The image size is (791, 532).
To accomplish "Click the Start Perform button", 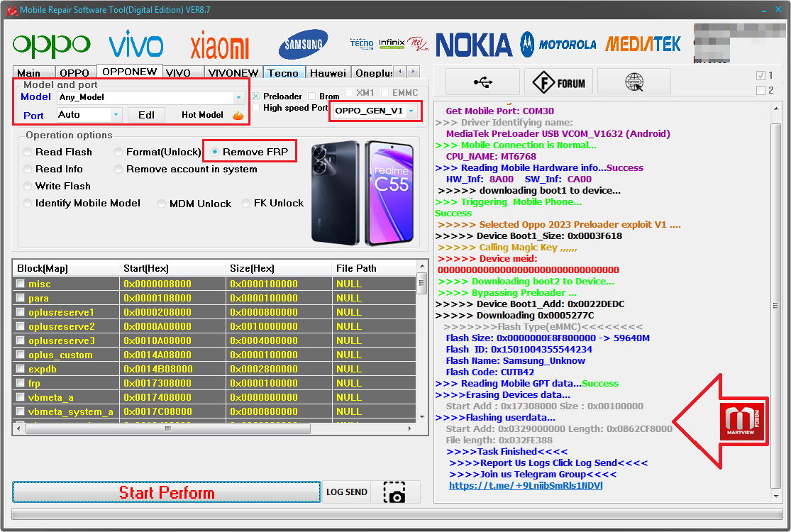I will [167, 492].
